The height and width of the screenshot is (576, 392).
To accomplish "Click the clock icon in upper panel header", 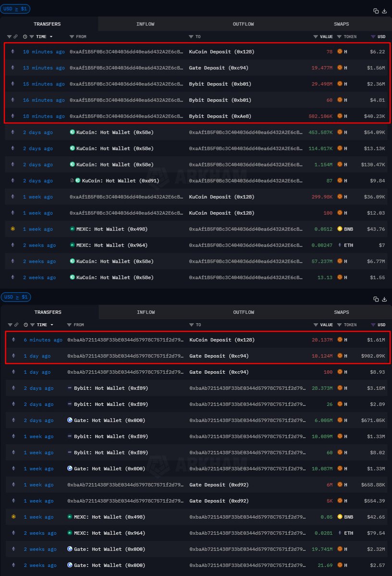I will [x=25, y=37].
